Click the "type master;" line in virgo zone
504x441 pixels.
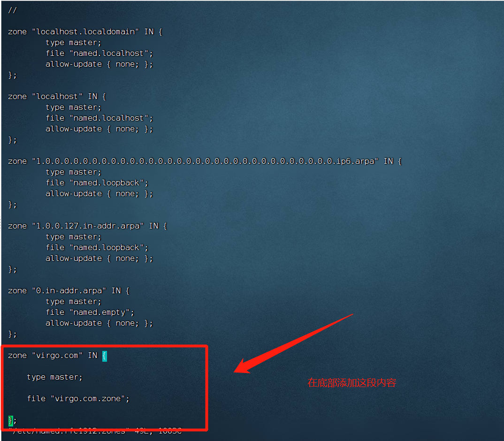(54, 377)
